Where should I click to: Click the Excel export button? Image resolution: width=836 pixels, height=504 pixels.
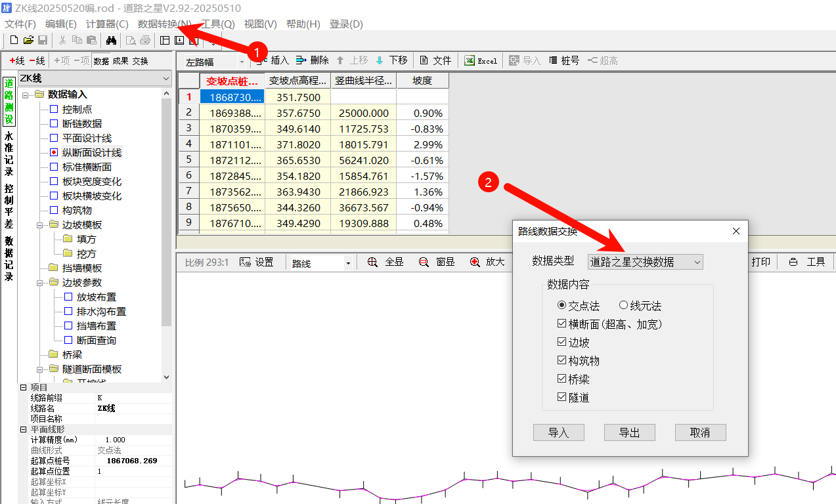point(481,60)
